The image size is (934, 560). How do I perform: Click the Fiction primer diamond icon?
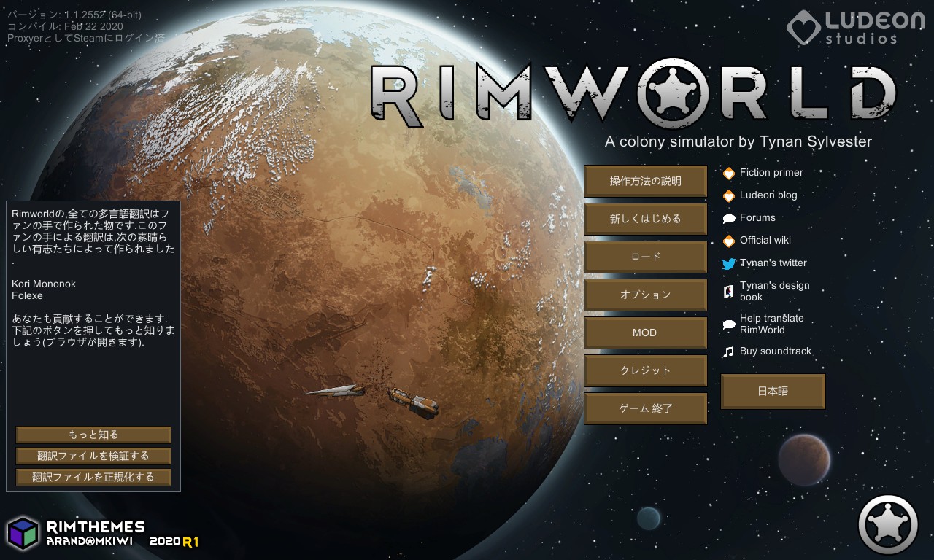click(728, 173)
